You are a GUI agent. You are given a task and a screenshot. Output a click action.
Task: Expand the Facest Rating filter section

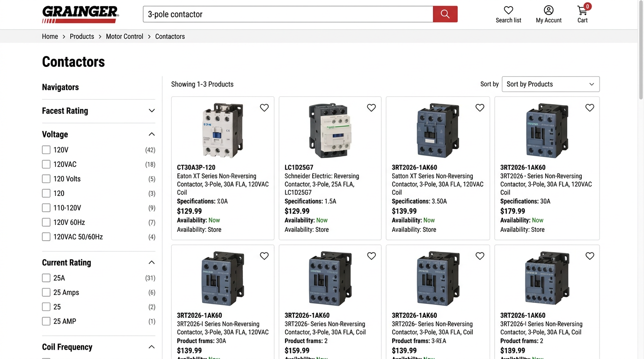tap(151, 111)
